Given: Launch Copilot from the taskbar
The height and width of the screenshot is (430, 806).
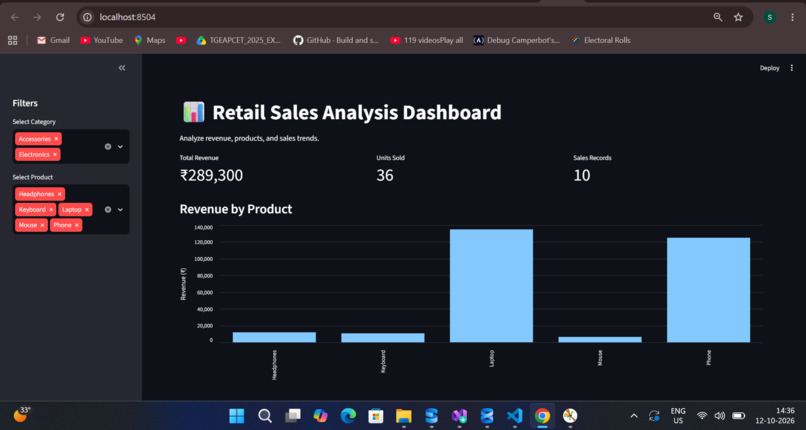Looking at the screenshot, I should coord(320,415).
